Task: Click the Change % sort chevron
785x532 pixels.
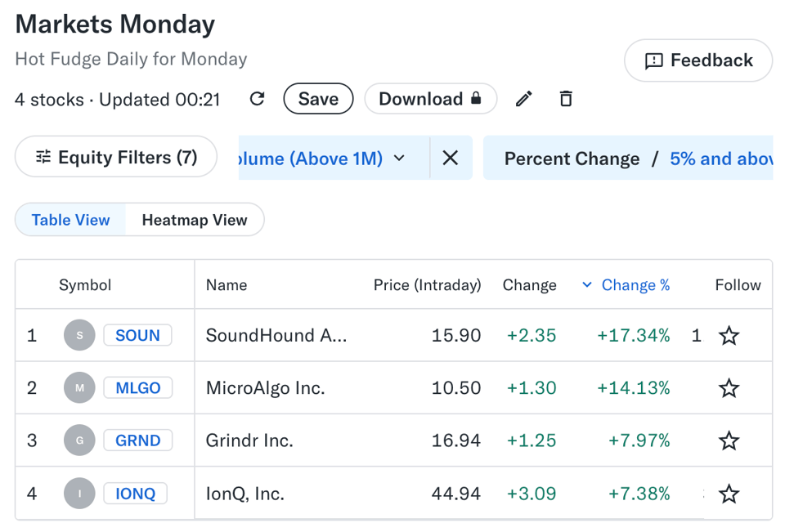Action: pyautogui.click(x=587, y=285)
